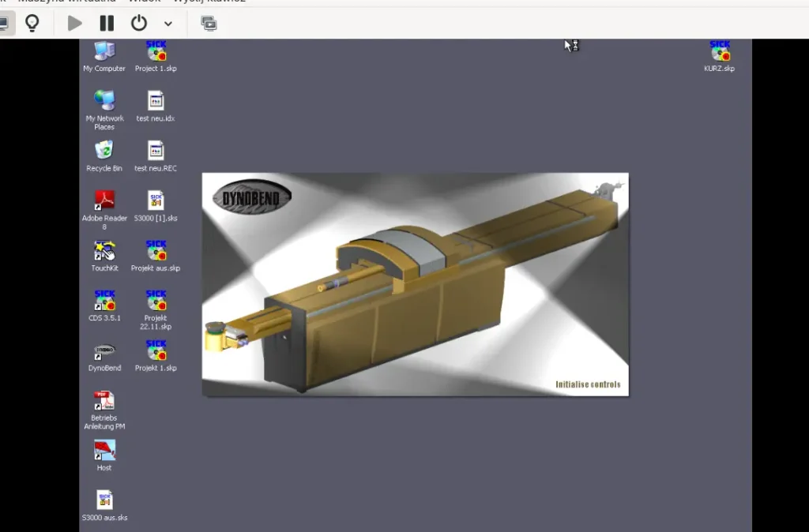Screen dimensions: 809x532
Task: Expand the shutdown options dropdown arrow
Action: [x=168, y=24]
